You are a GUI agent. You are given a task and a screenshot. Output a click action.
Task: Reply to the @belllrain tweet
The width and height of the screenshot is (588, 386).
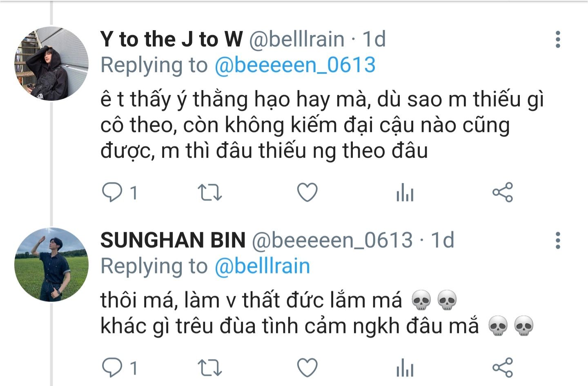coord(112,192)
